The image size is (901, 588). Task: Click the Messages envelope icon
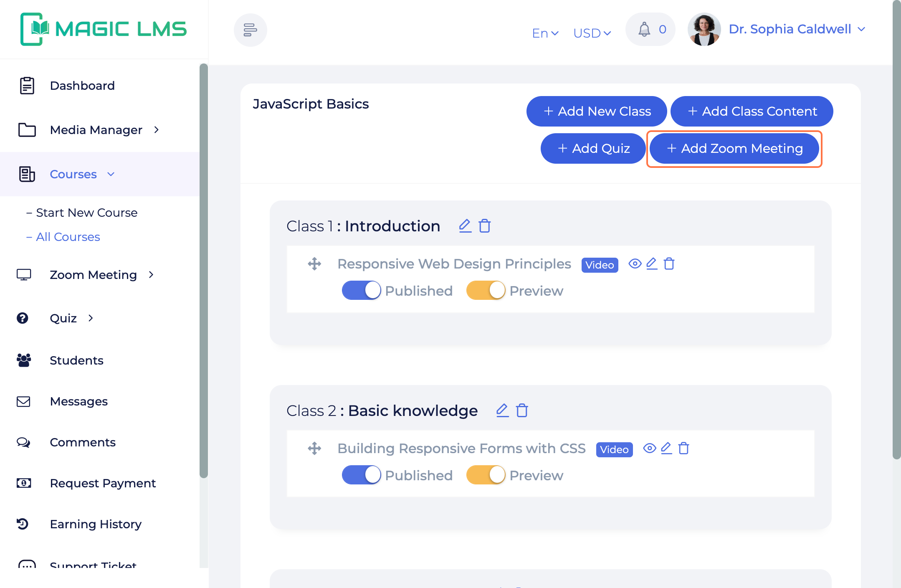tap(23, 401)
